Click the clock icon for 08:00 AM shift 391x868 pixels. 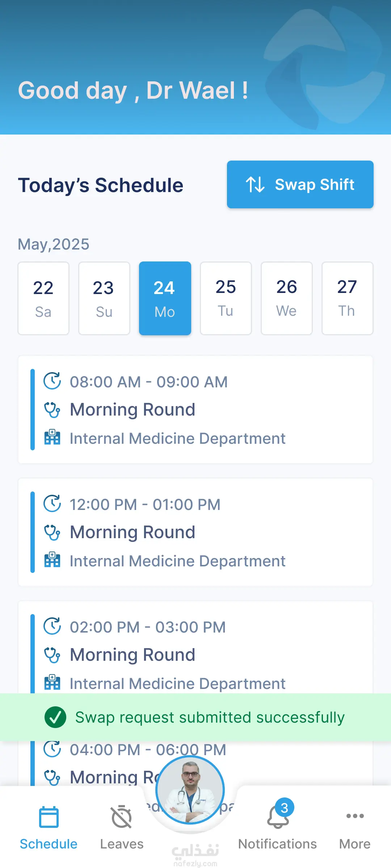[x=52, y=381]
